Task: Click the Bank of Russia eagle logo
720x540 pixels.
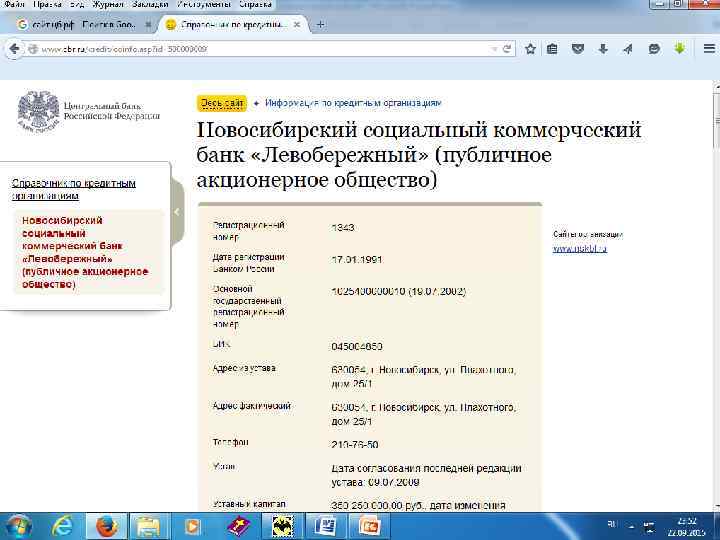Action: coord(39,112)
